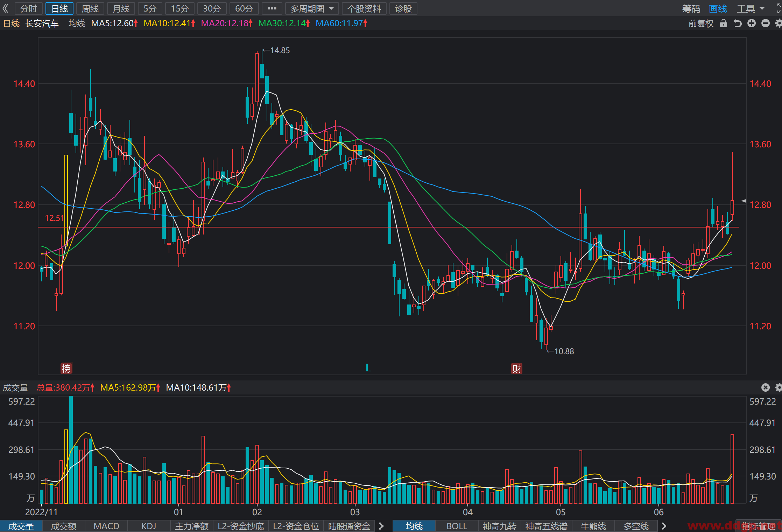Collapse left panel with double chevron icon
Screen dimensions: 782x532
(5, 8)
